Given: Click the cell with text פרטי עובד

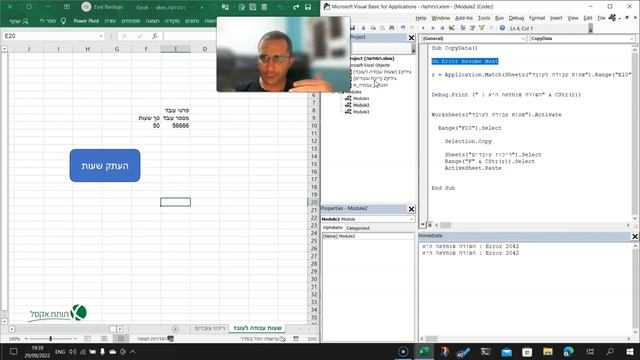Looking at the screenshot, I should coord(176,110).
